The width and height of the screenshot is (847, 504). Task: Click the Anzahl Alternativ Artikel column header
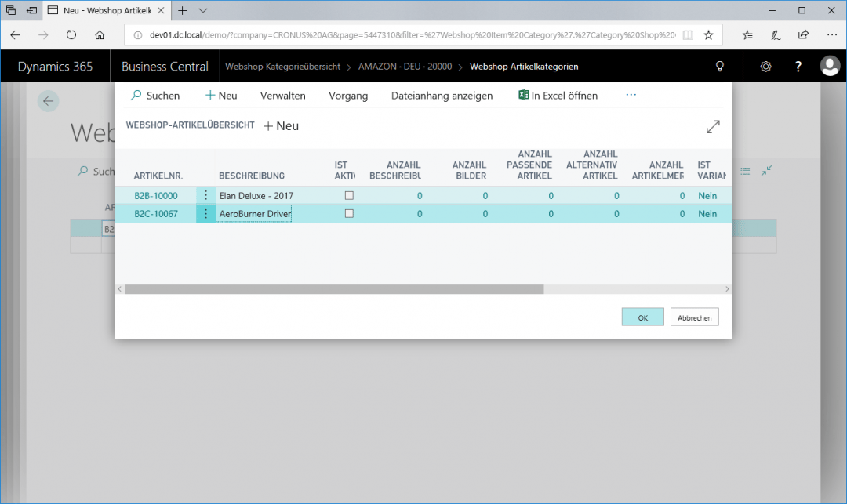pos(592,165)
